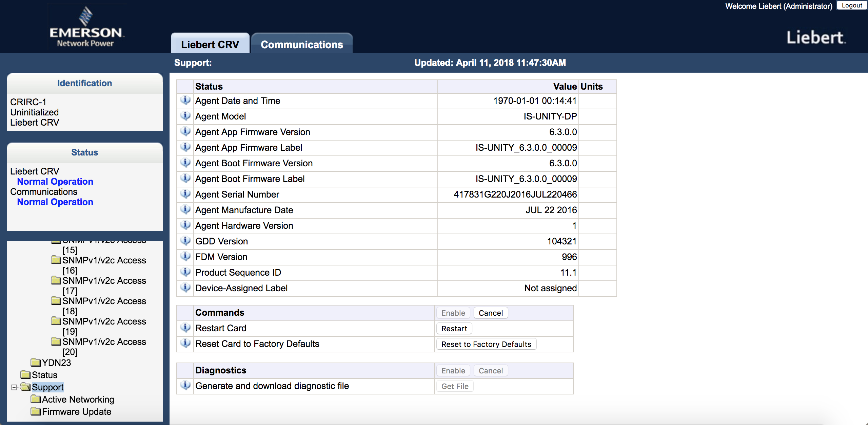Click info icon next to Device-Assigned Label
This screenshot has width=868, height=425.
[185, 288]
